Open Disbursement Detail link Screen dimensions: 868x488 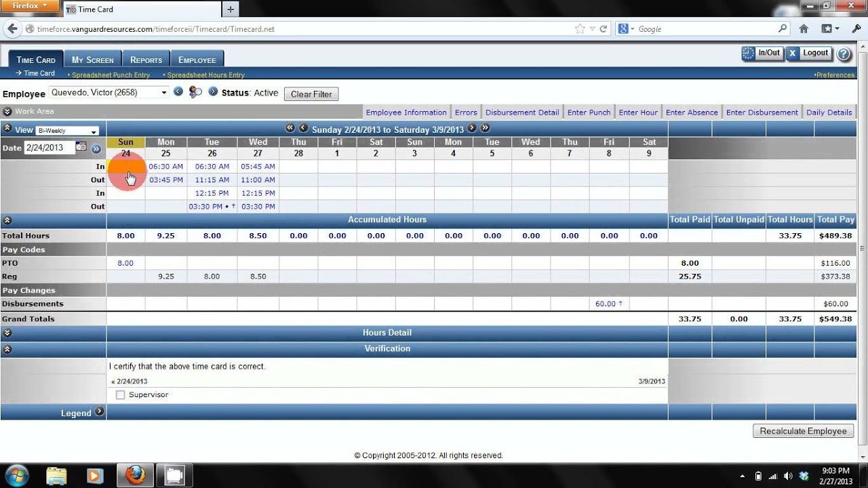(522, 113)
